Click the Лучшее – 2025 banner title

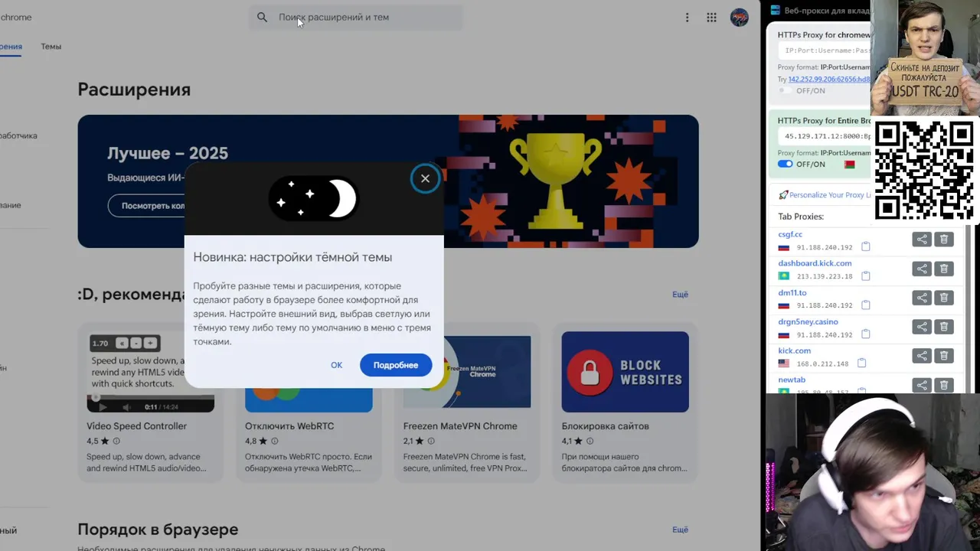(x=168, y=153)
